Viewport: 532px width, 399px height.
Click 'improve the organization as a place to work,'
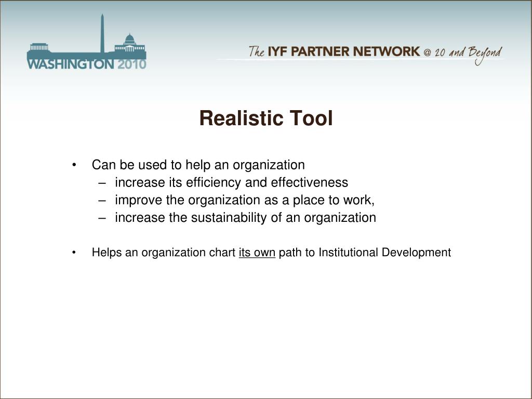pyautogui.click(x=245, y=200)
